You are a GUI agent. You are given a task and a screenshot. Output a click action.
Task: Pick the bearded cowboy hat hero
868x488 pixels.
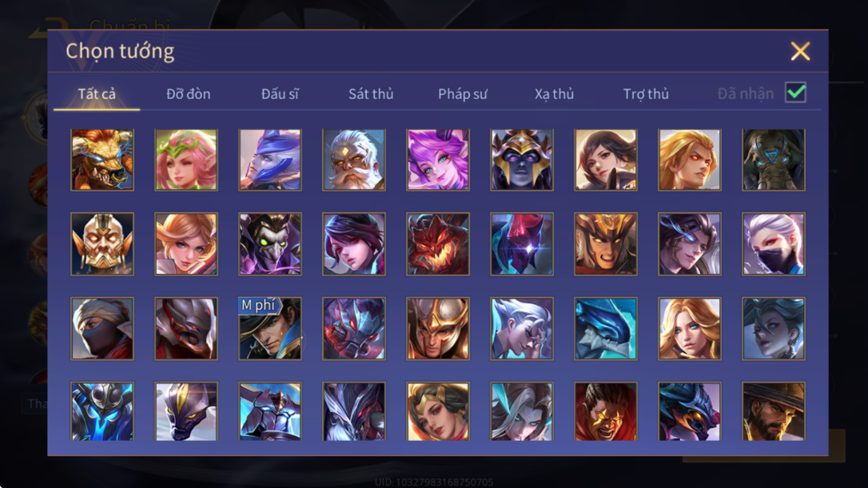pos(774,411)
